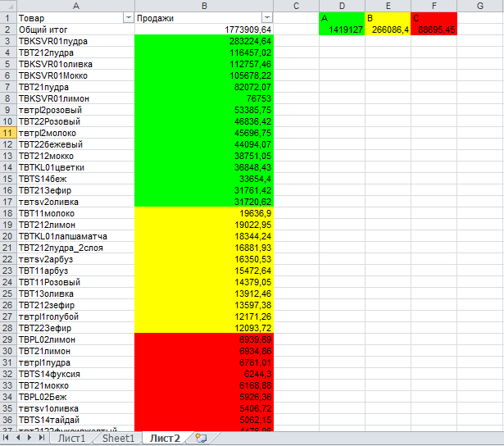Screen dimensions: 504x446
Task: Select cell TBTKL01лапшаматча
Action: tap(75, 236)
